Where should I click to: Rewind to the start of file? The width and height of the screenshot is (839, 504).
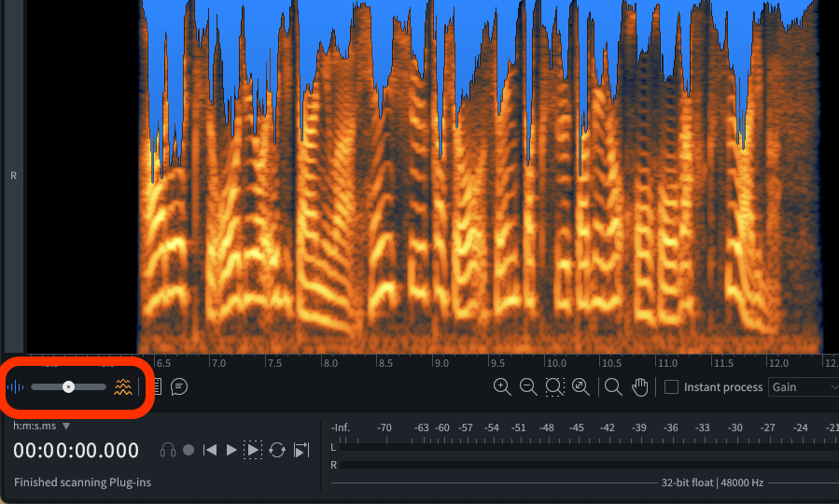point(210,450)
